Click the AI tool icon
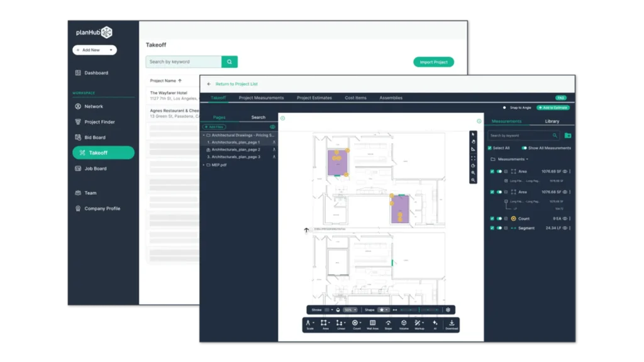Screen dimensions: 644x362 click(x=435, y=324)
